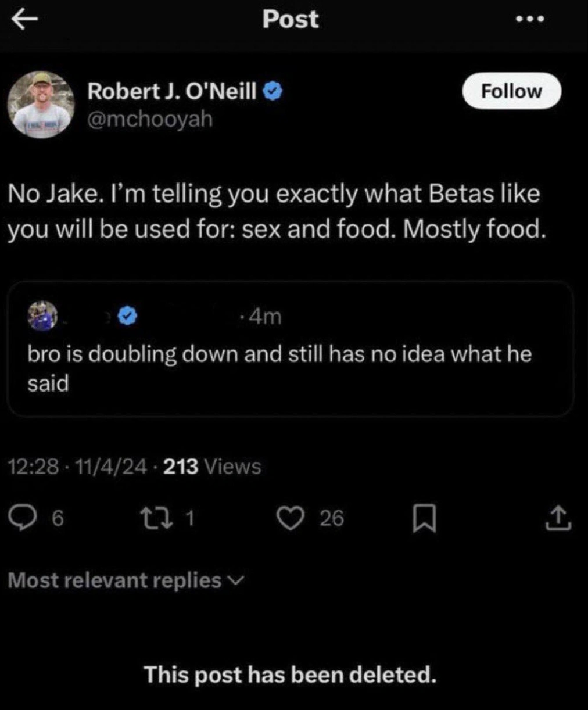Screen dimensions: 588x710
Task: Tap the share upload icon
Action: 558,518
